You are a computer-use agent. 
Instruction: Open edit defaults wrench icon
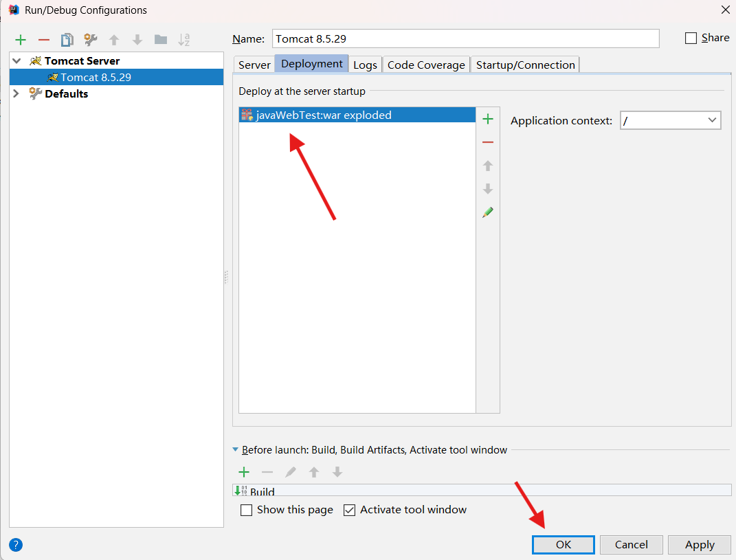[x=91, y=40]
